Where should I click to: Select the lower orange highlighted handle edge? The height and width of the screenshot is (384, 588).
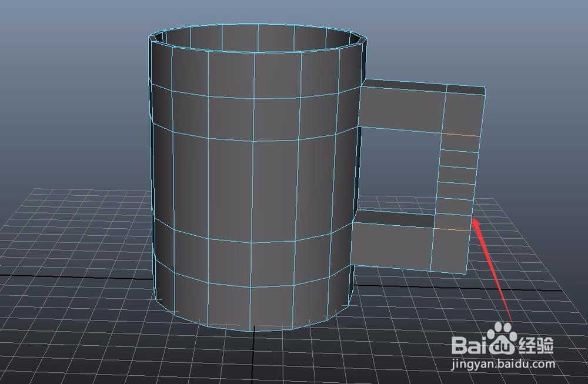point(452,229)
